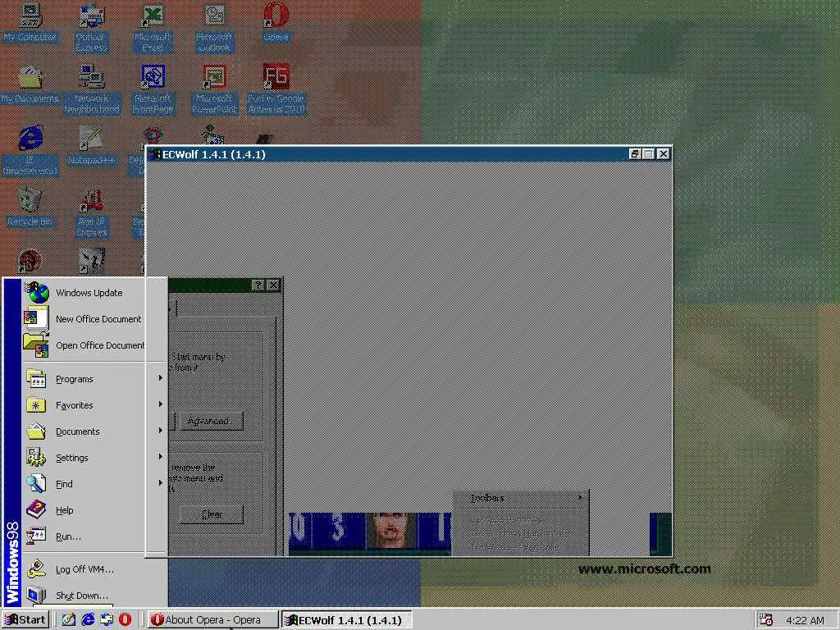Click the ECWolf title bar application icon
Viewport: 840px width, 630px height.
point(155,154)
